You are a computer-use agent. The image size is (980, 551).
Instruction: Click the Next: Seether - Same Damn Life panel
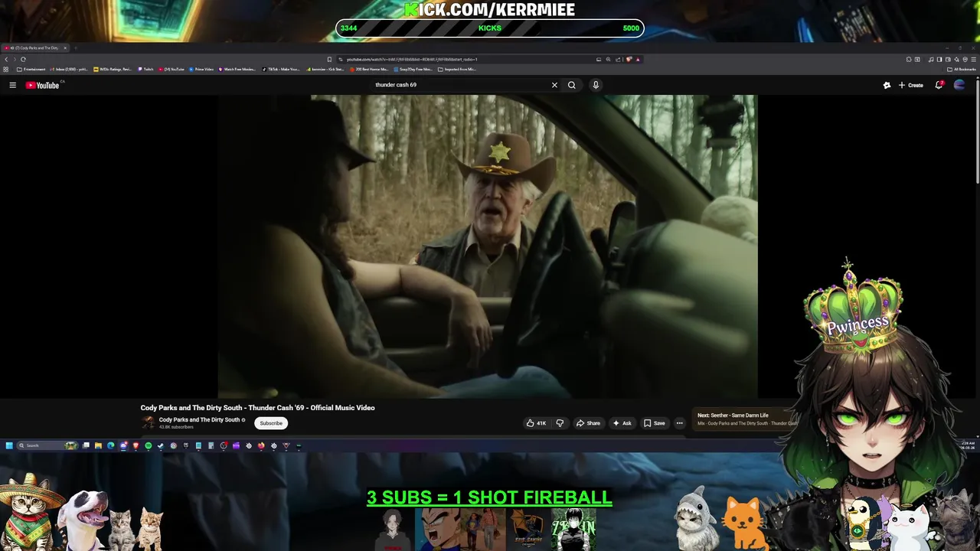click(x=746, y=419)
